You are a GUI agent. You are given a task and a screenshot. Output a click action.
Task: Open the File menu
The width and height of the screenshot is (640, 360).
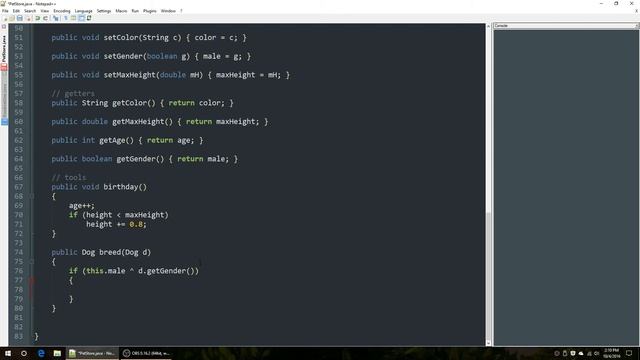(5, 11)
